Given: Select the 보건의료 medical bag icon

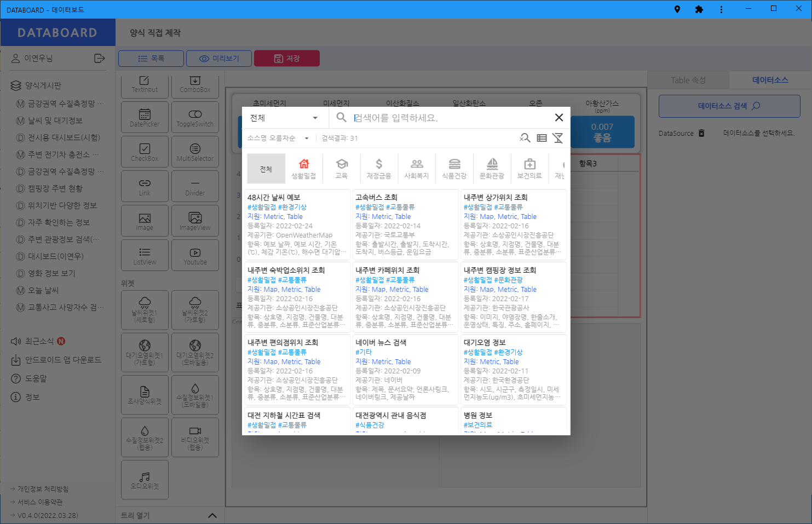Looking at the screenshot, I should pyautogui.click(x=529, y=168).
